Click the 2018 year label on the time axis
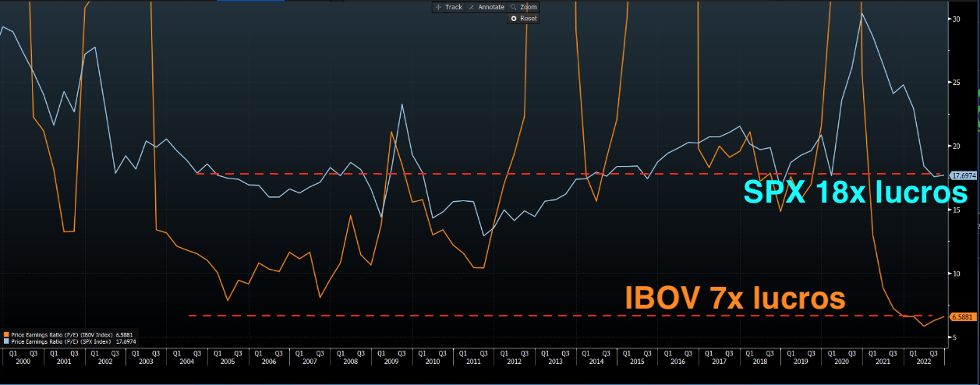This screenshot has width=980, height=385. (x=760, y=362)
